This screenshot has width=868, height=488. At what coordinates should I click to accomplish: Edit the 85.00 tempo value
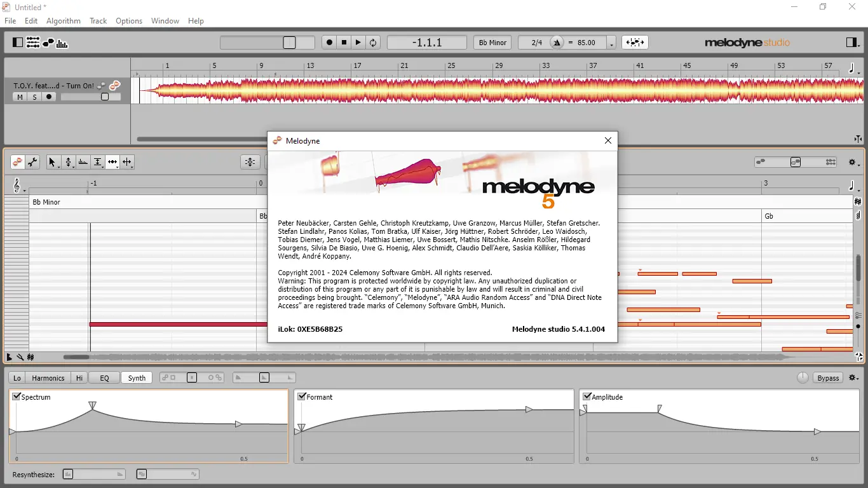pyautogui.click(x=587, y=43)
